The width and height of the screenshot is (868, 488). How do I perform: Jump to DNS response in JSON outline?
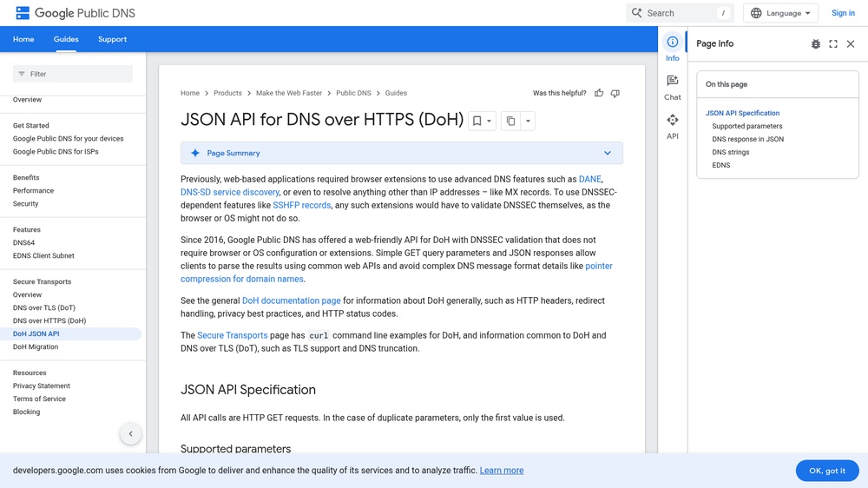748,139
